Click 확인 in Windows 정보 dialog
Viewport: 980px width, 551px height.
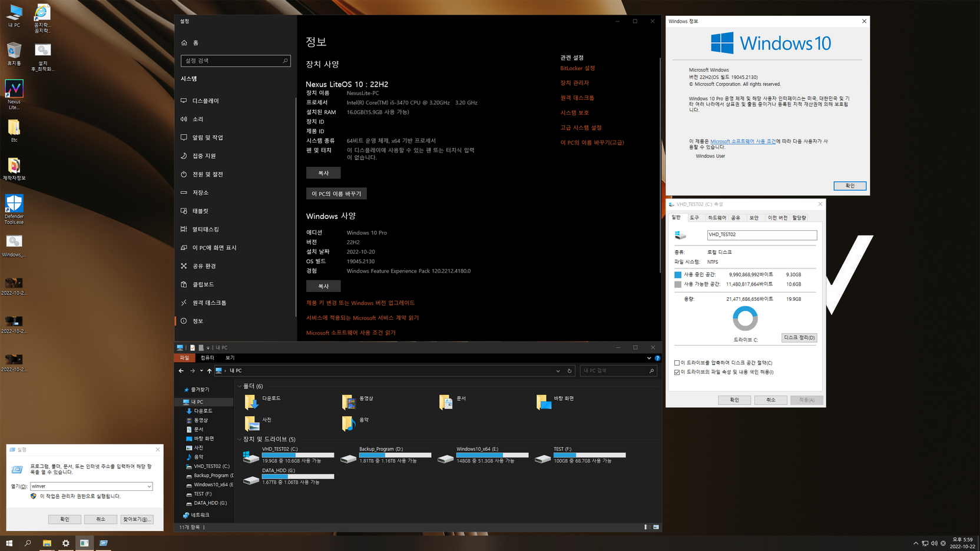[x=850, y=186]
